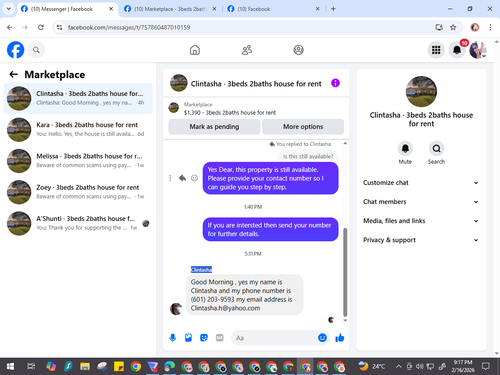This screenshot has width=500, height=375.
Task: Click More options button
Action: [x=303, y=127]
